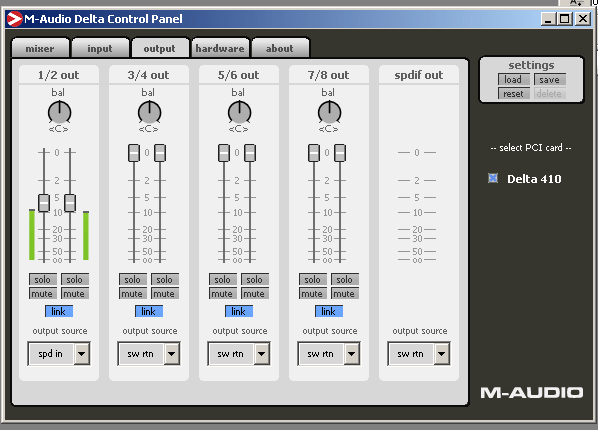This screenshot has height=430, width=598.
Task: Click the right fader handle of 1/2 out
Action: tap(70, 203)
